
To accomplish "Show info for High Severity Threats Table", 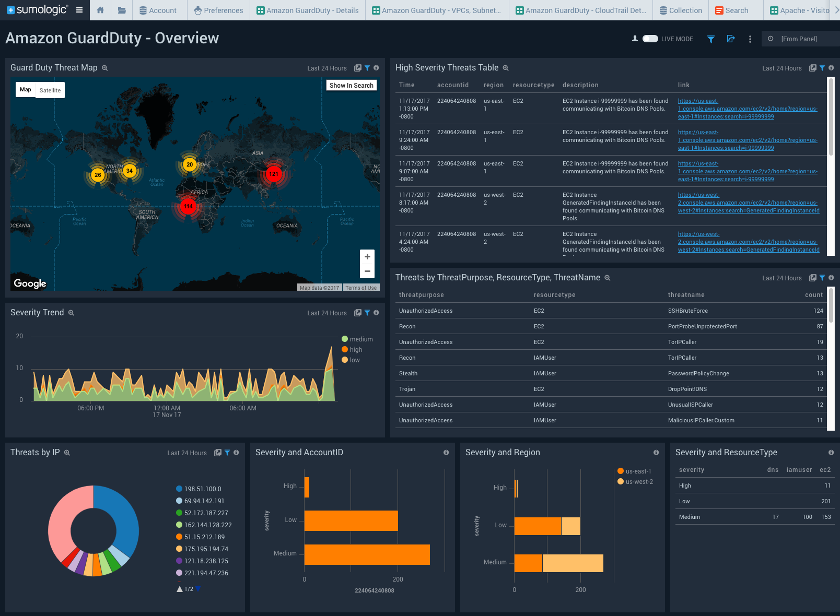I will [831, 68].
